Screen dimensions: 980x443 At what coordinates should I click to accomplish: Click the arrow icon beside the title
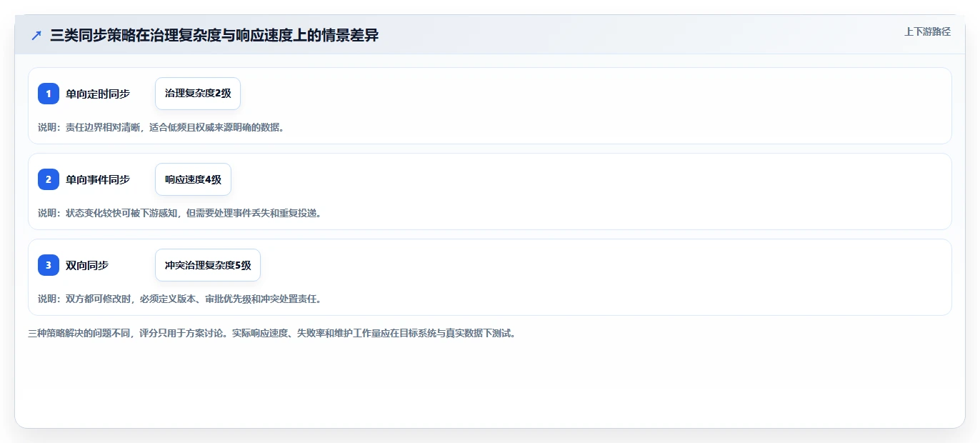click(36, 36)
